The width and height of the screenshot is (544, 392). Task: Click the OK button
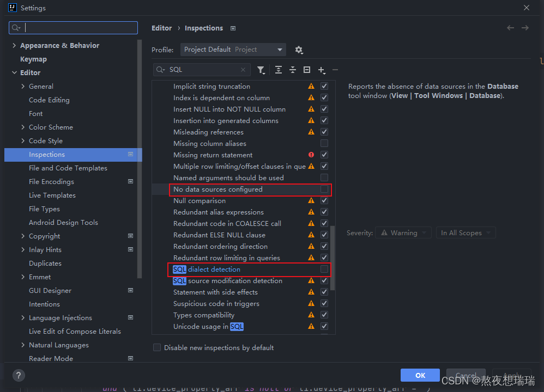coord(420,375)
